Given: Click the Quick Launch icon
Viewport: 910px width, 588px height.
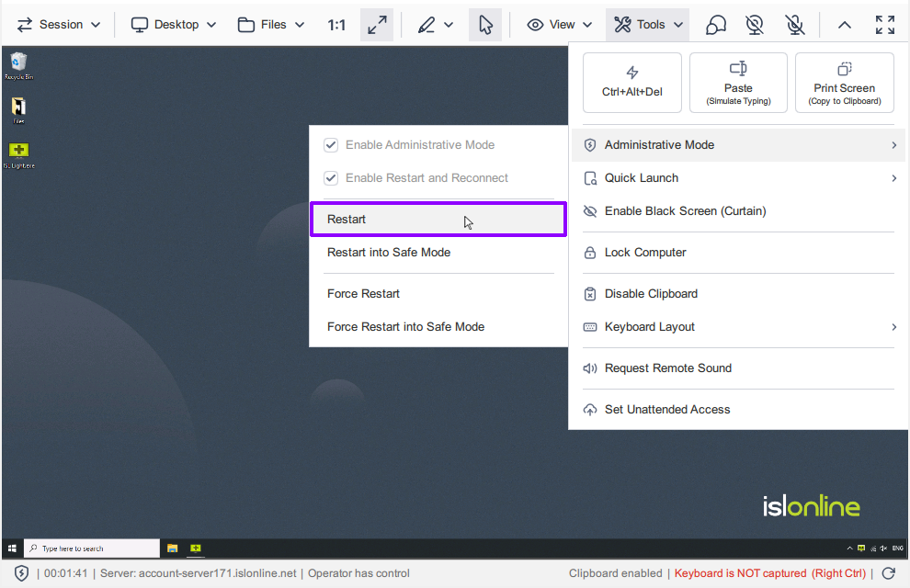Looking at the screenshot, I should click(589, 178).
